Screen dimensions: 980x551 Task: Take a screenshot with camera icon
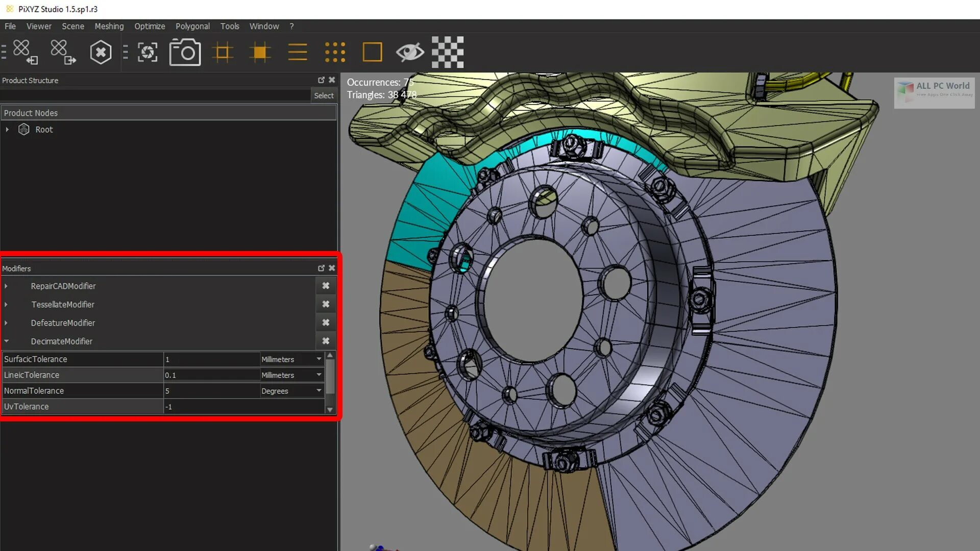pos(185,52)
